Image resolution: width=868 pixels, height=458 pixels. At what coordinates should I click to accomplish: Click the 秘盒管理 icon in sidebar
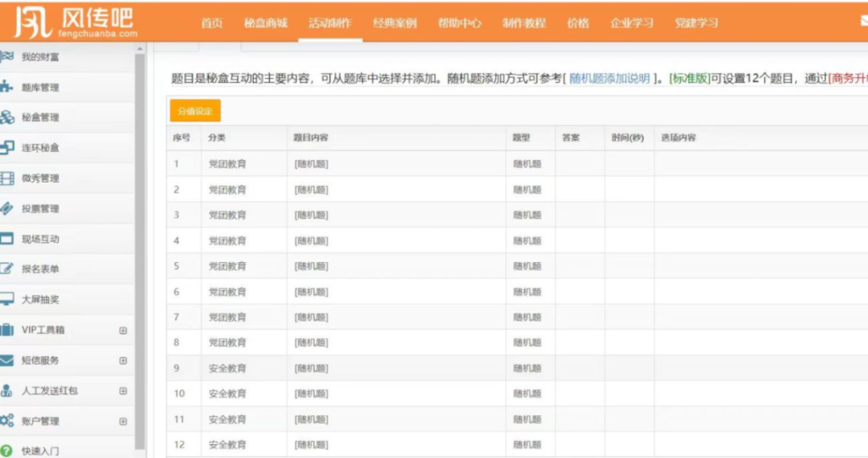pos(6,117)
